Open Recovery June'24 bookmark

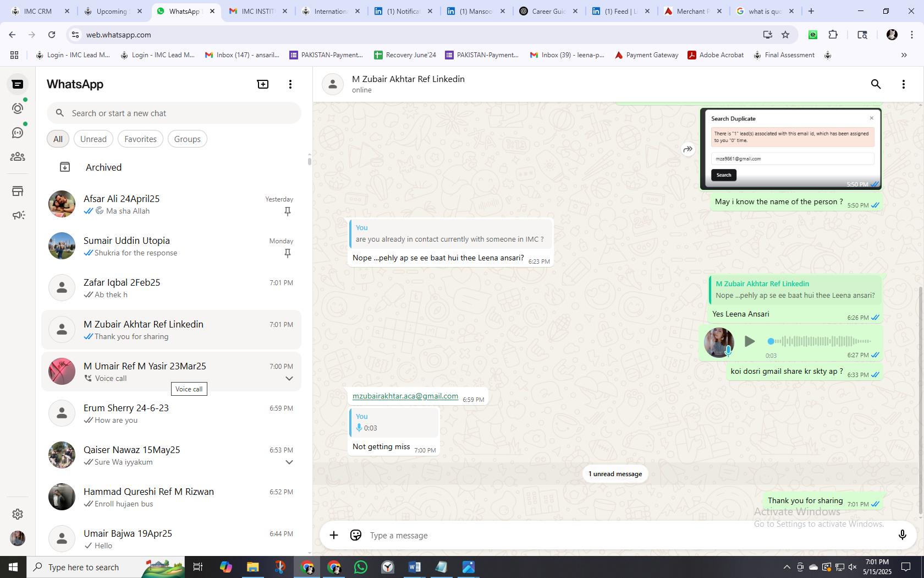pos(405,55)
